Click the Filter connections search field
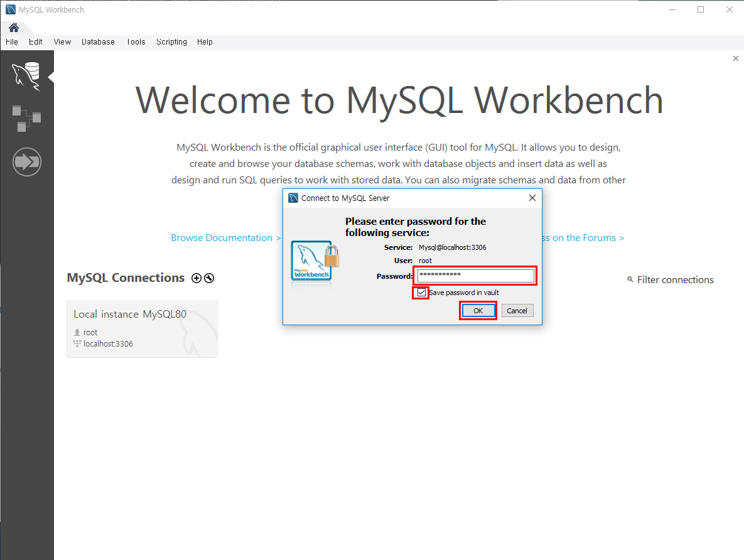744x560 pixels. pos(675,279)
